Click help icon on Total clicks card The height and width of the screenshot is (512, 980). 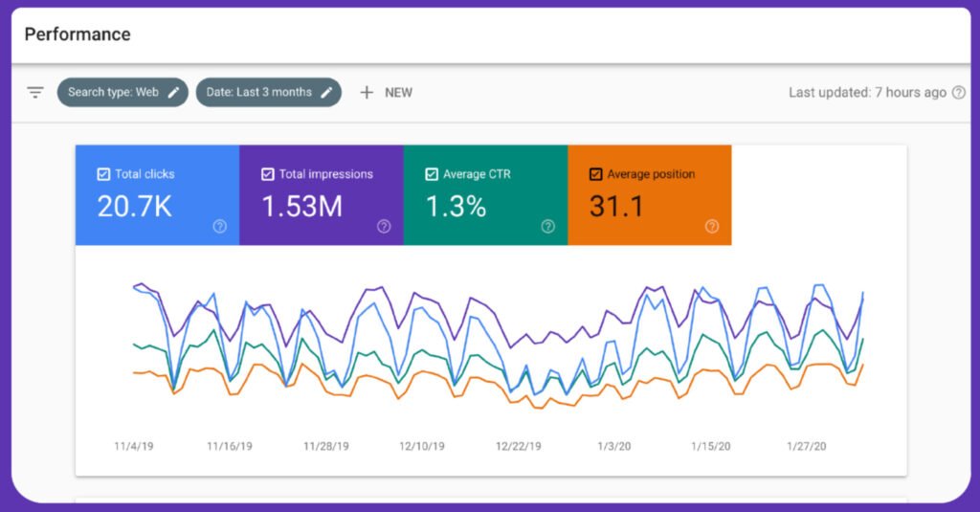click(x=220, y=227)
